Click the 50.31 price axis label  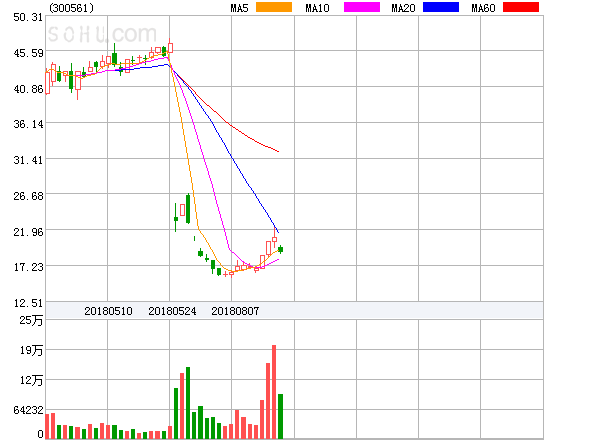coord(28,17)
